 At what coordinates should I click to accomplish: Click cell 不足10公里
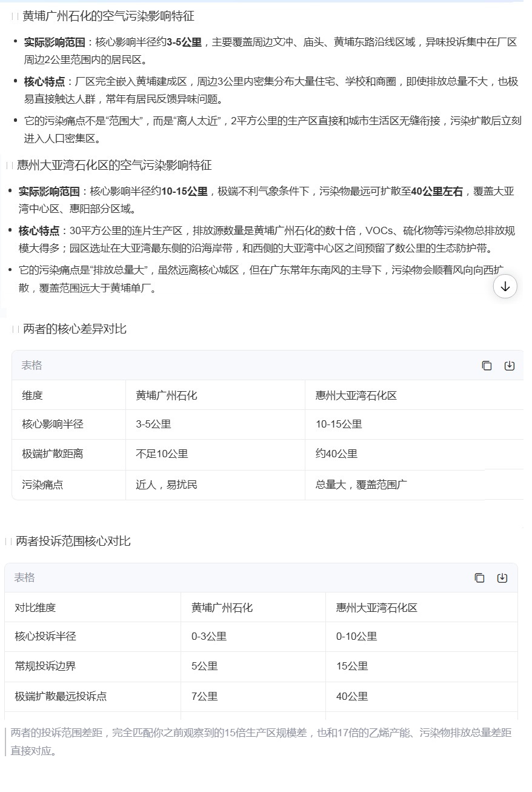pyautogui.click(x=162, y=454)
